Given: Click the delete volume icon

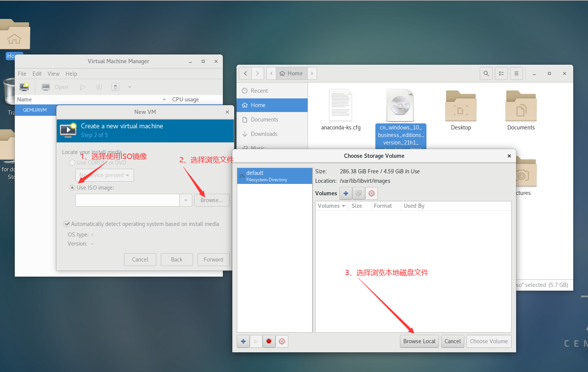Looking at the screenshot, I should pyautogui.click(x=371, y=193).
